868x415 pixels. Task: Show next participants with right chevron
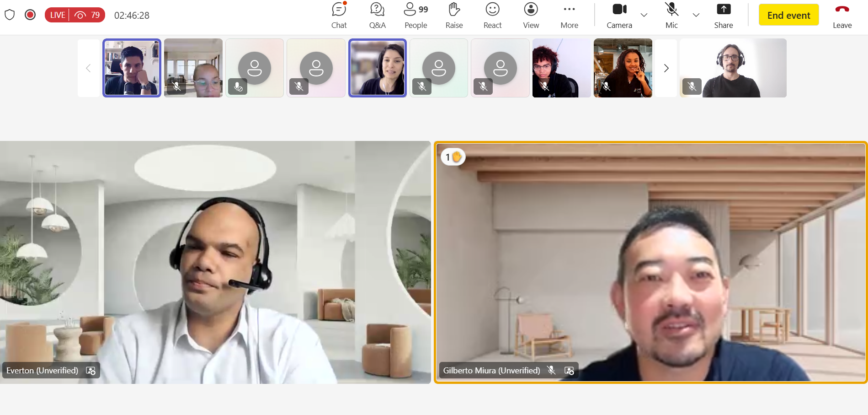[666, 68]
